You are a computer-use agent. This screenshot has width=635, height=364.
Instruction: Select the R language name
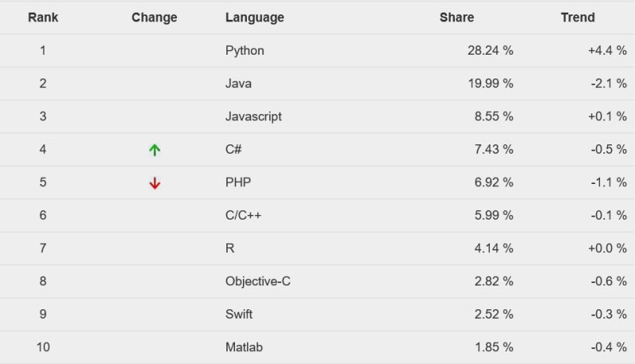click(229, 248)
